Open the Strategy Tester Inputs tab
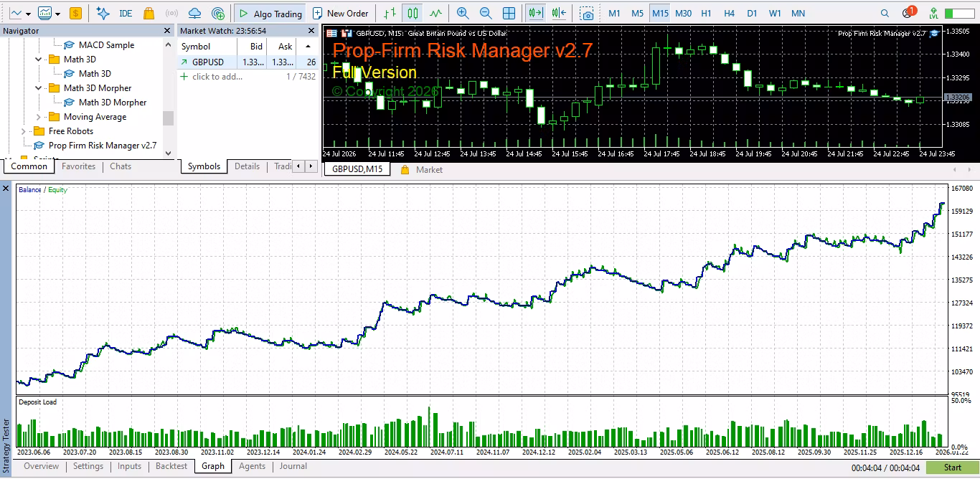This screenshot has width=980, height=479. click(x=130, y=466)
